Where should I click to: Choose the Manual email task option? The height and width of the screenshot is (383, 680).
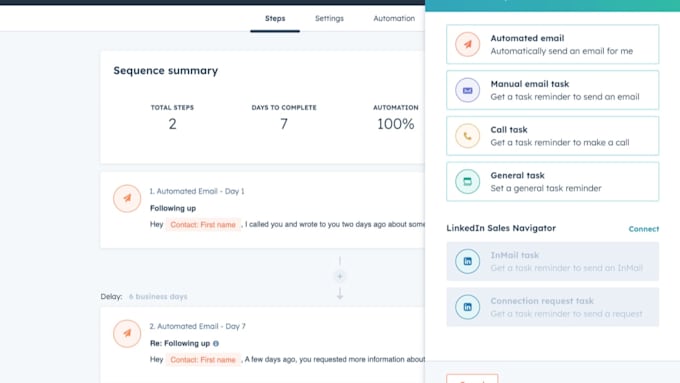552,90
